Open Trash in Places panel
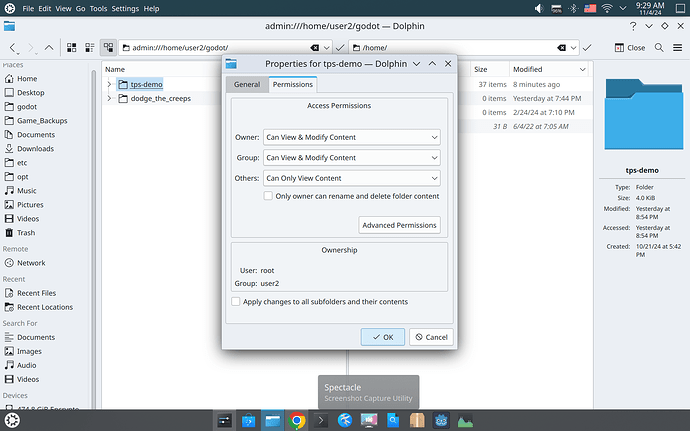690x431 pixels. [x=26, y=233]
